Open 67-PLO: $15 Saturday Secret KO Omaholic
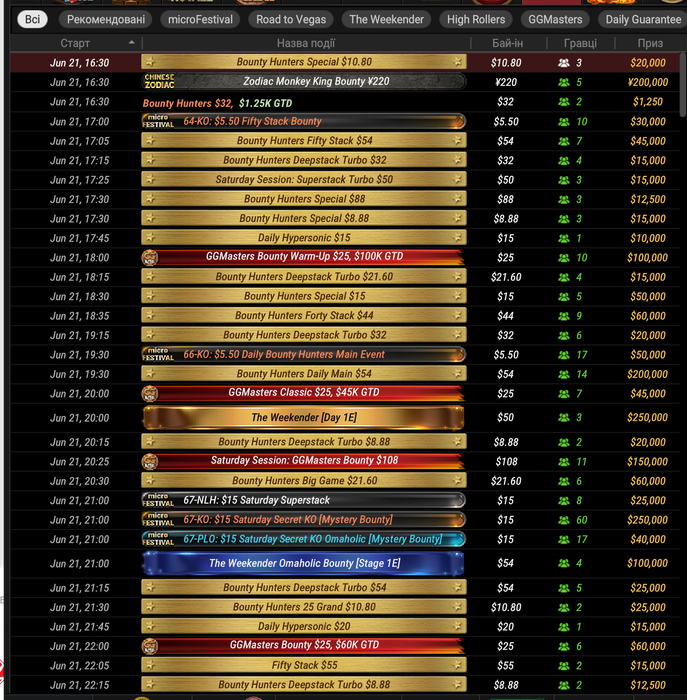This screenshot has height=700, width=687. 304,539
